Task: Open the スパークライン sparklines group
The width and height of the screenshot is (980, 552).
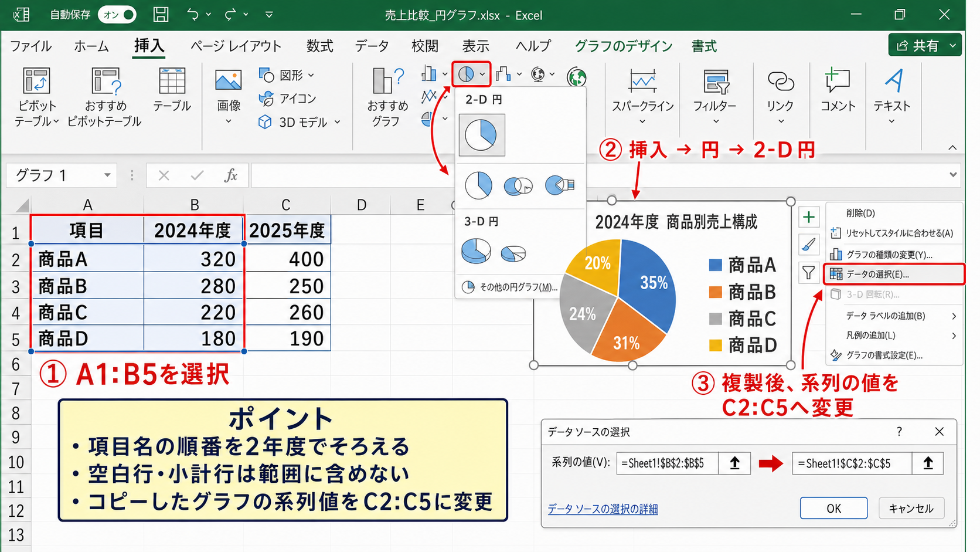Action: coord(643,97)
